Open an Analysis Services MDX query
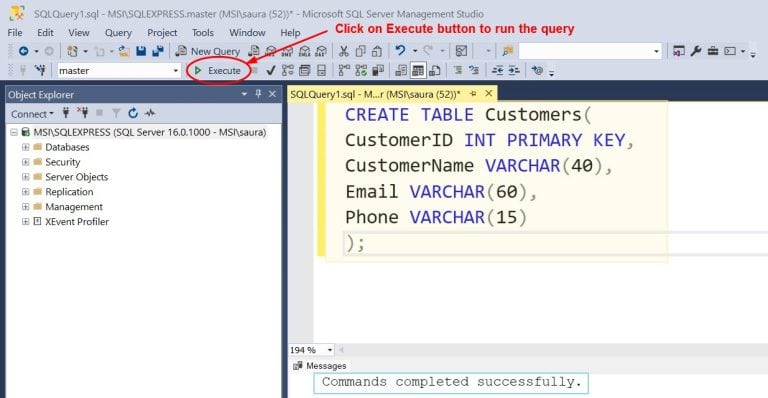Image resolution: width=768 pixels, height=398 pixels. click(271, 51)
